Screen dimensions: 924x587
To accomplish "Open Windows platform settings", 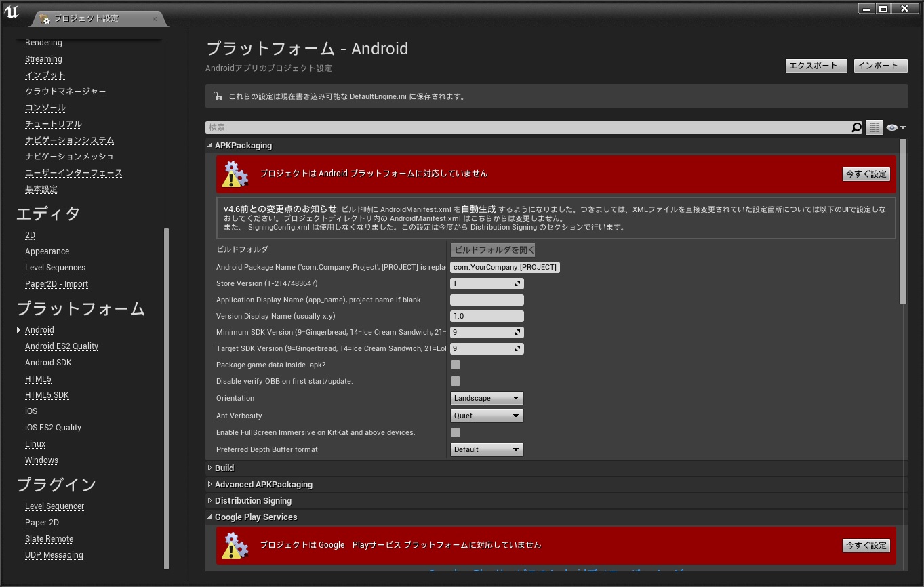I will click(41, 460).
